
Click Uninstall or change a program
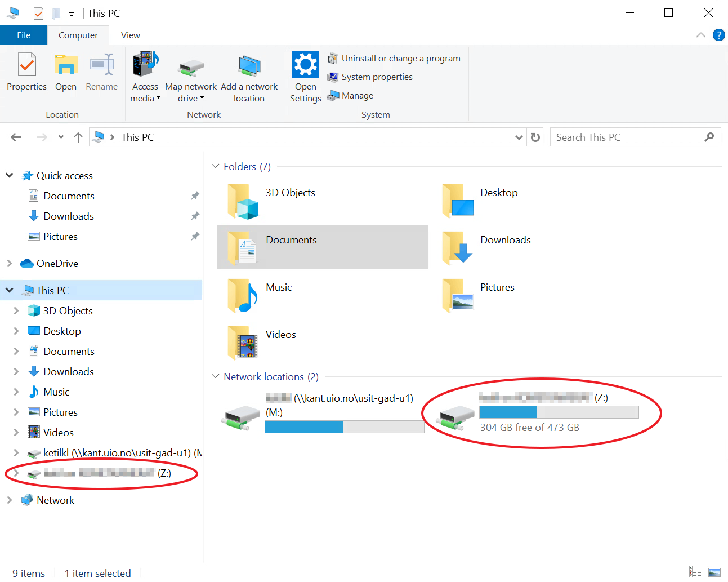394,59
